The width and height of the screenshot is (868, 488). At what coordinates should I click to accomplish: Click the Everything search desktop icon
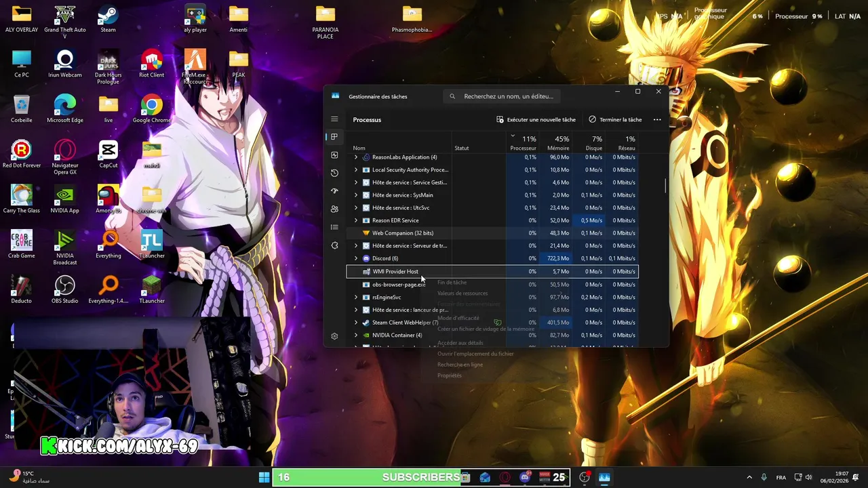108,245
